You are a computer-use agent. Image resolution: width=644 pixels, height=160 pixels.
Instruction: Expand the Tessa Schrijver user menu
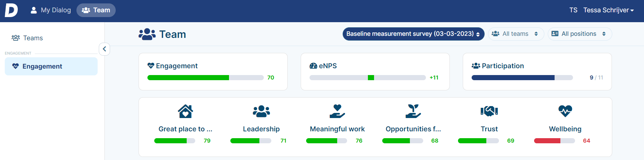tap(608, 10)
